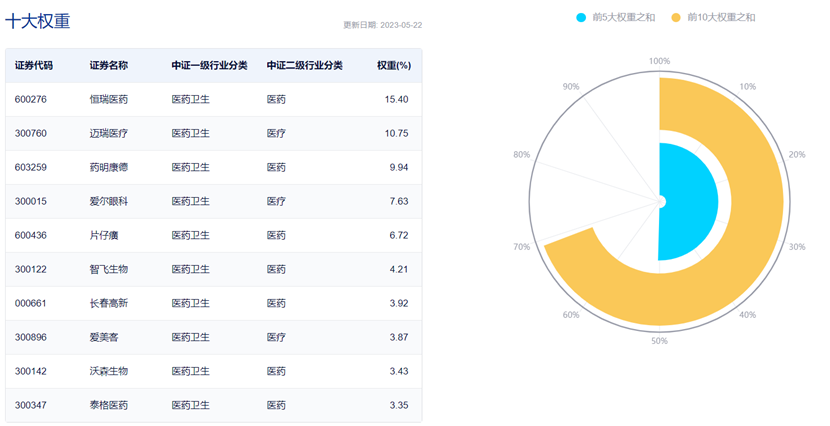This screenshot has height=426, width=830.
Task: Click the 权重(%) column header
Action: 393,65
